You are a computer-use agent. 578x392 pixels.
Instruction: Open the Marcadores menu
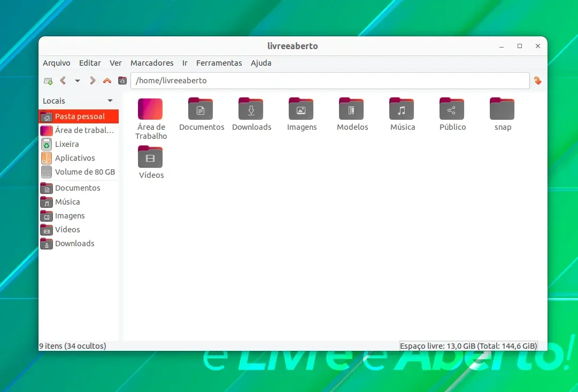click(x=152, y=63)
